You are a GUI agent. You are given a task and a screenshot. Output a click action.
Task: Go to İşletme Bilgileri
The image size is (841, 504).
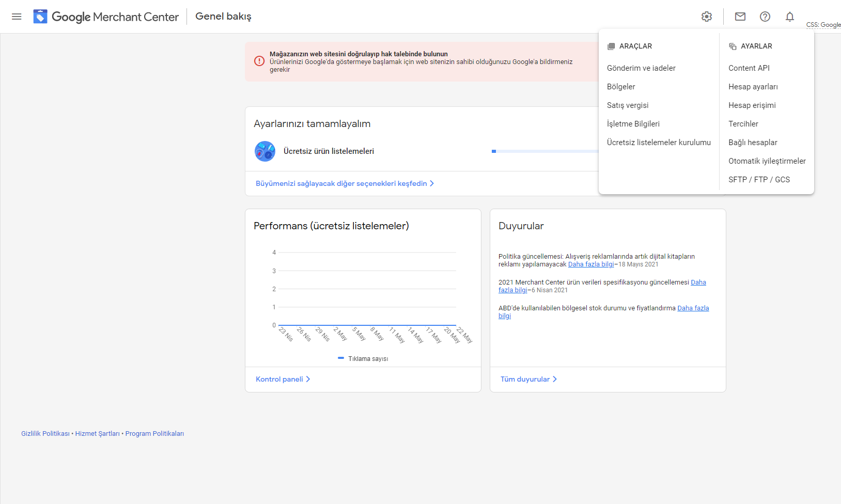pos(633,124)
